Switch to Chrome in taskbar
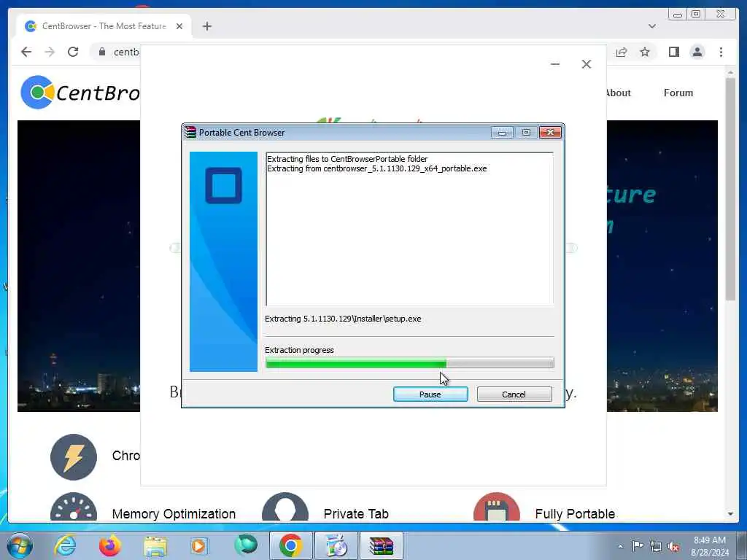Viewport: 747px width, 560px height. click(290, 545)
